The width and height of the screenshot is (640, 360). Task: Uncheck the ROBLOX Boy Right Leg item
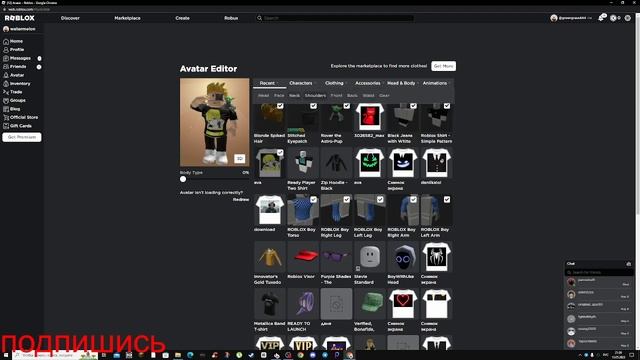pos(347,200)
